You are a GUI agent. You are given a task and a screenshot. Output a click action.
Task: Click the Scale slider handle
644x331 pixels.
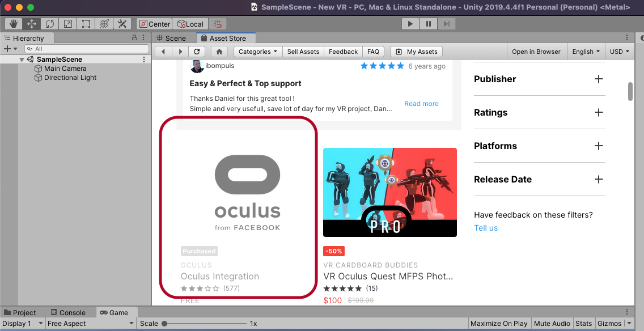tap(164, 324)
